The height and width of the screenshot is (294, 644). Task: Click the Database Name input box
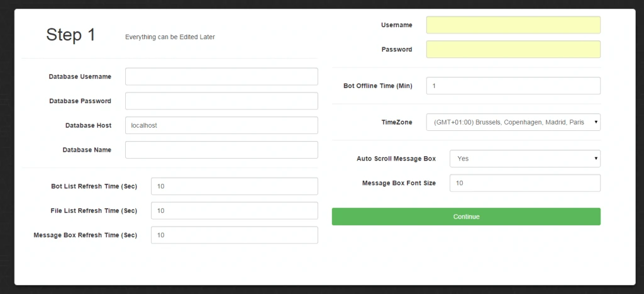click(x=221, y=150)
